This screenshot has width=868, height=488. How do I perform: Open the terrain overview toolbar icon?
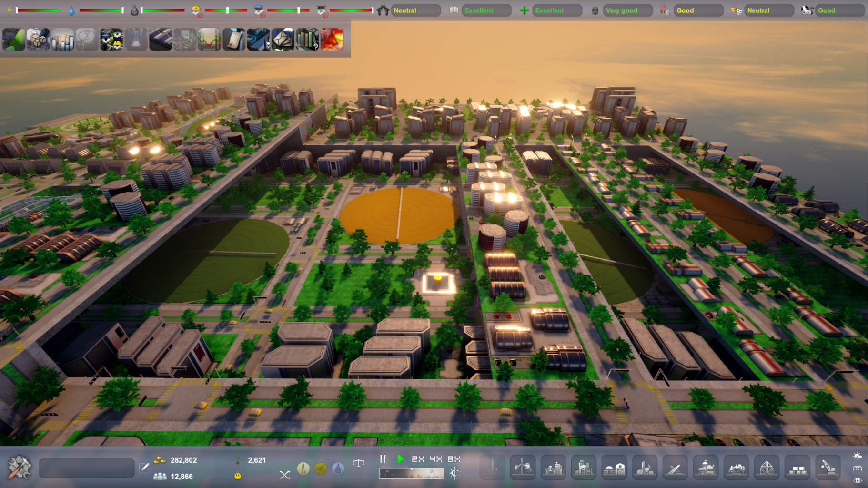click(14, 40)
